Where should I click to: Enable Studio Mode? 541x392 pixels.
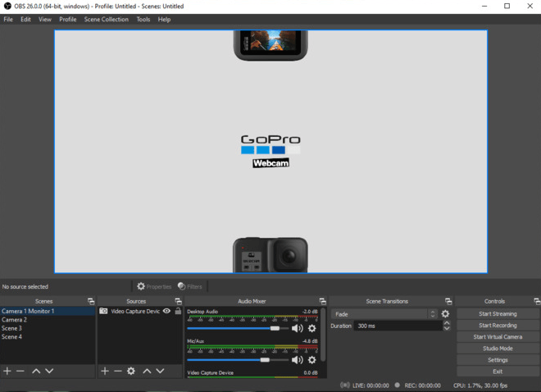click(498, 349)
